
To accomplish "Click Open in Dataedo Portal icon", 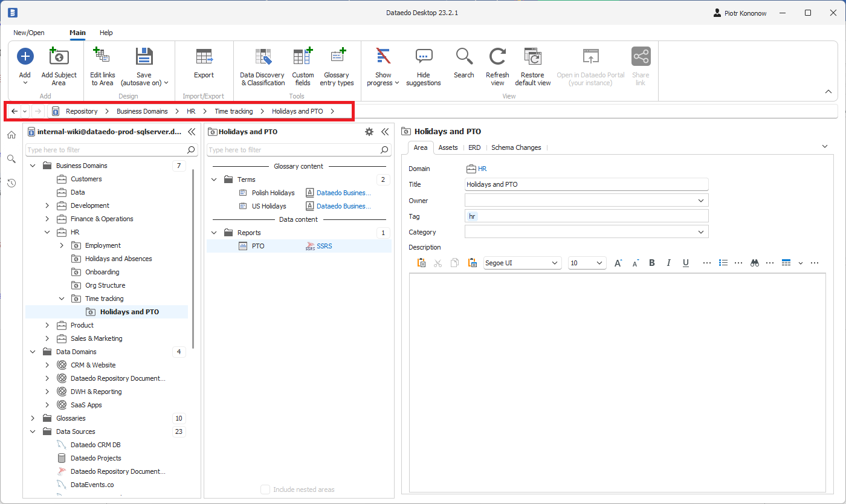I will (590, 57).
